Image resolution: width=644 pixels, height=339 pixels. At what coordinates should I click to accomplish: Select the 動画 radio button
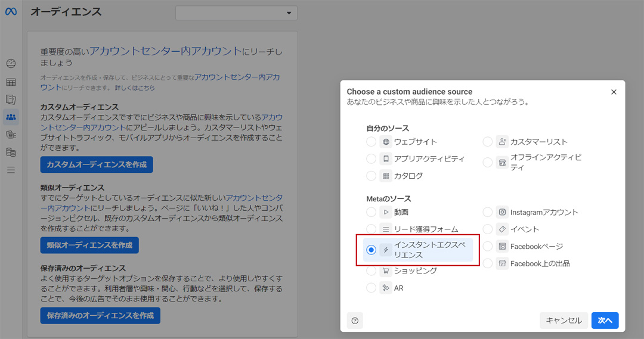(371, 212)
